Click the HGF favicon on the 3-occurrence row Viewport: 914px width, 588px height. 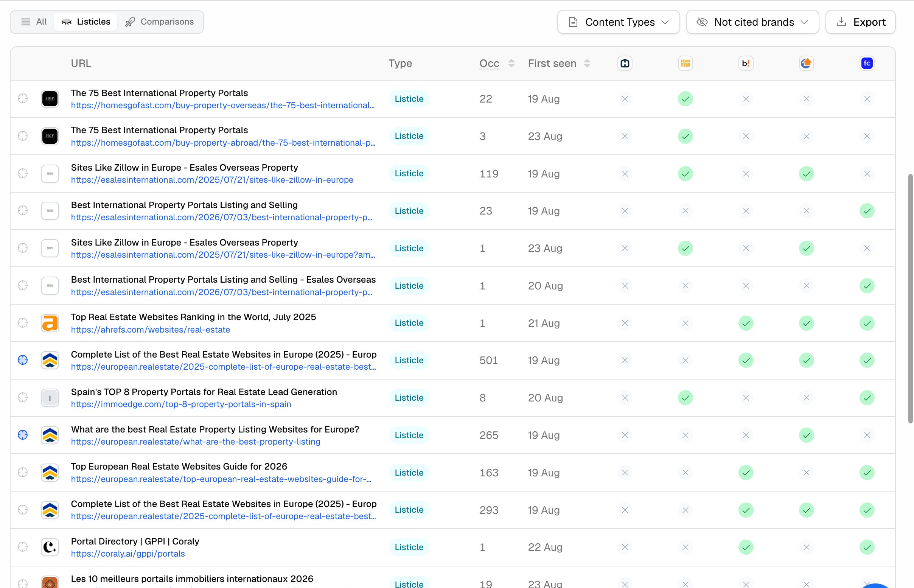point(50,136)
